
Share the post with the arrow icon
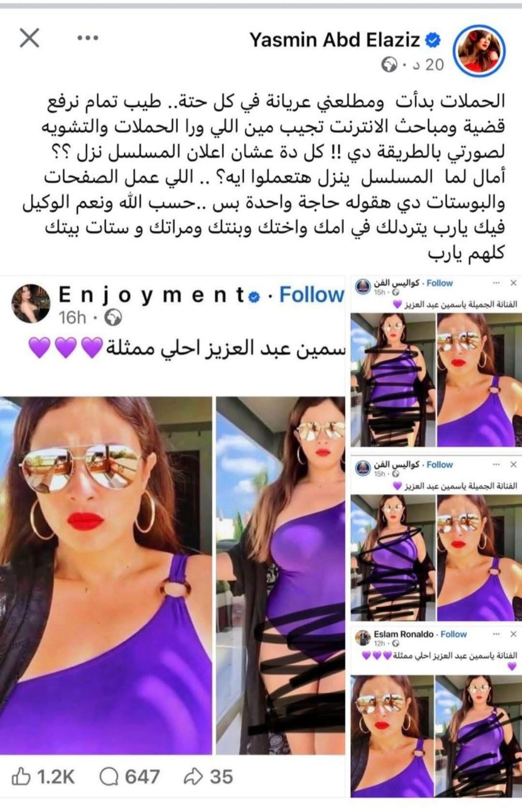(193, 776)
